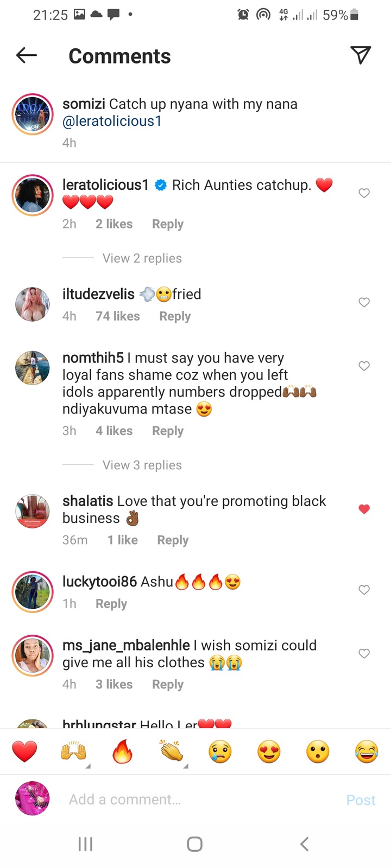Insert the crying face quick emoji

(220, 752)
